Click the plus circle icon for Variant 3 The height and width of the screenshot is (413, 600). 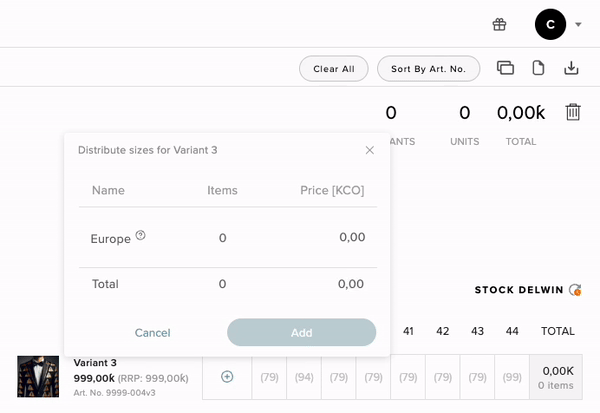227,377
